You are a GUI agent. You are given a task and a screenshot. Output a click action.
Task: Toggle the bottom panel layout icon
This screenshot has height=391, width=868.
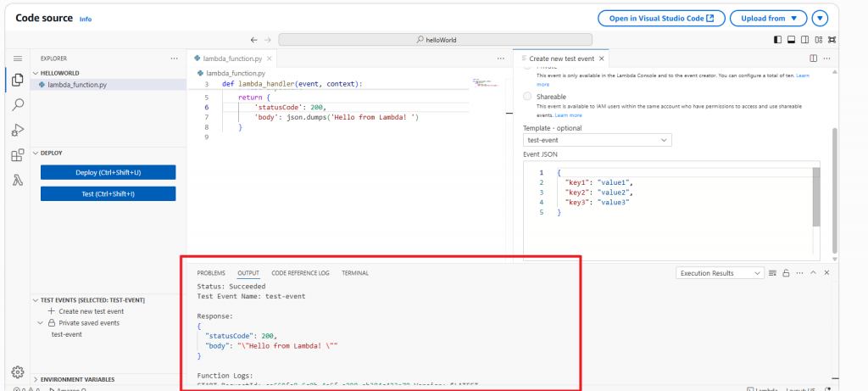(x=792, y=40)
